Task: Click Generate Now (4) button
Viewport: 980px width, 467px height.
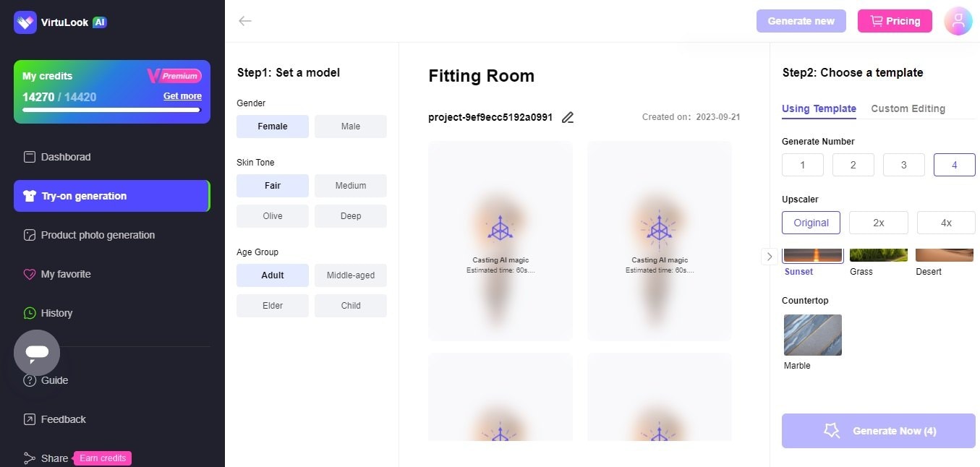Action: [879, 431]
